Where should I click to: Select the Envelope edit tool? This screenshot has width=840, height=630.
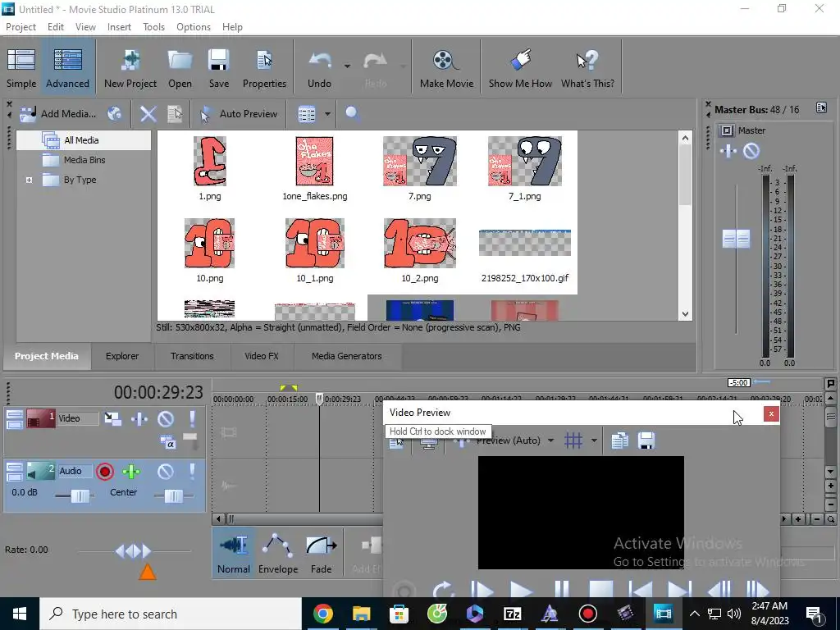[278, 554]
